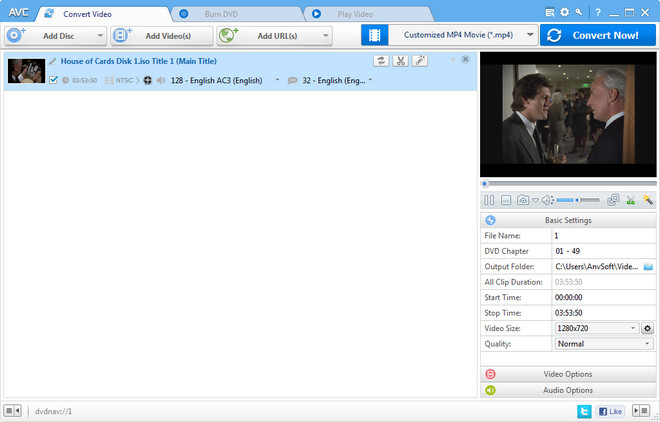Click the Add Video(s) button
Image resolution: width=660 pixels, height=422 pixels.
click(162, 36)
